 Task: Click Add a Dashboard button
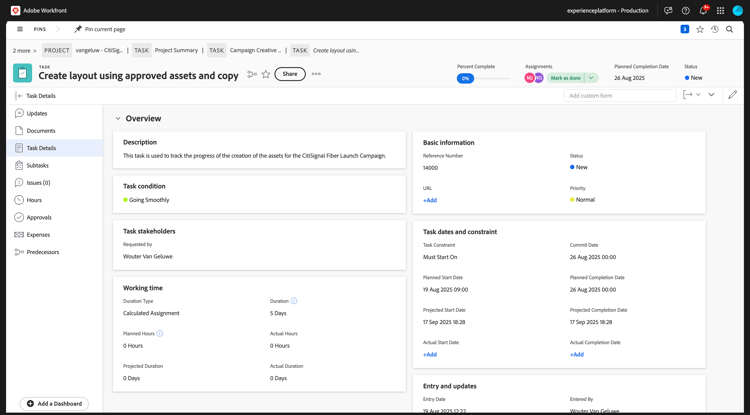pyautogui.click(x=54, y=403)
